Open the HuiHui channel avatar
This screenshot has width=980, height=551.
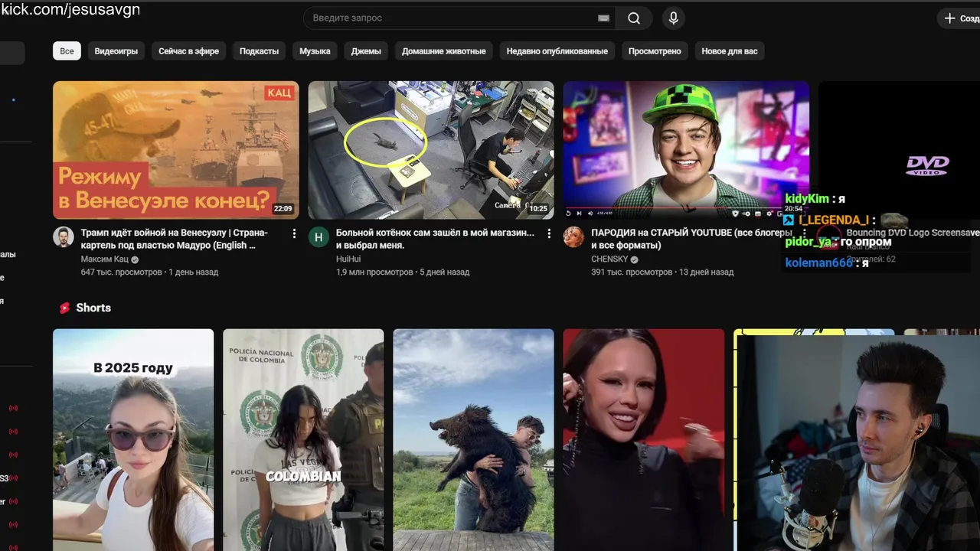(x=318, y=237)
